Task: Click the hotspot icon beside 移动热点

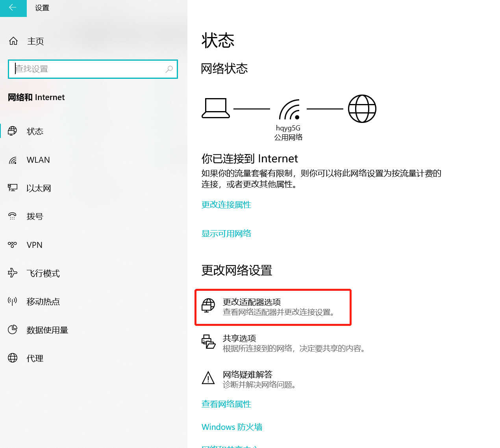Action: click(x=13, y=301)
